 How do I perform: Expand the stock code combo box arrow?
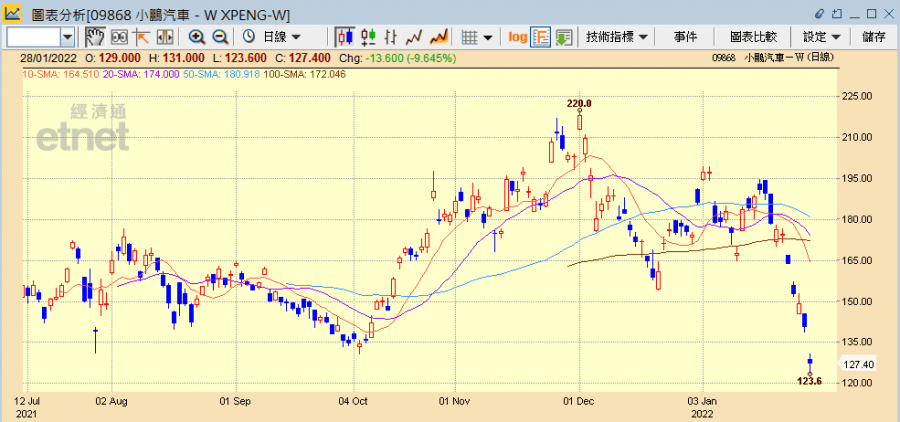[x=68, y=37]
